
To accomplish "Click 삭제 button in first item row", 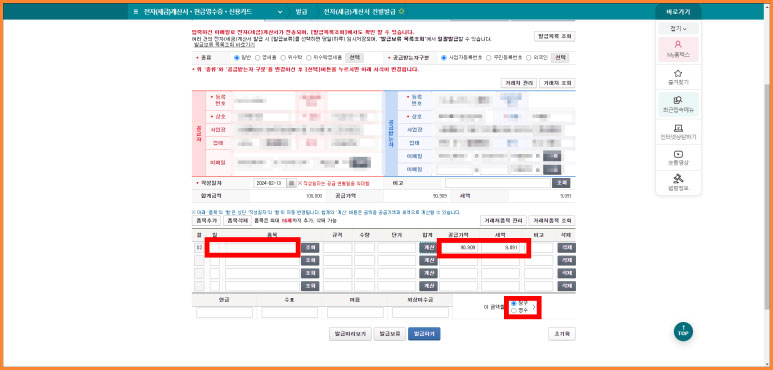I will tap(566, 248).
